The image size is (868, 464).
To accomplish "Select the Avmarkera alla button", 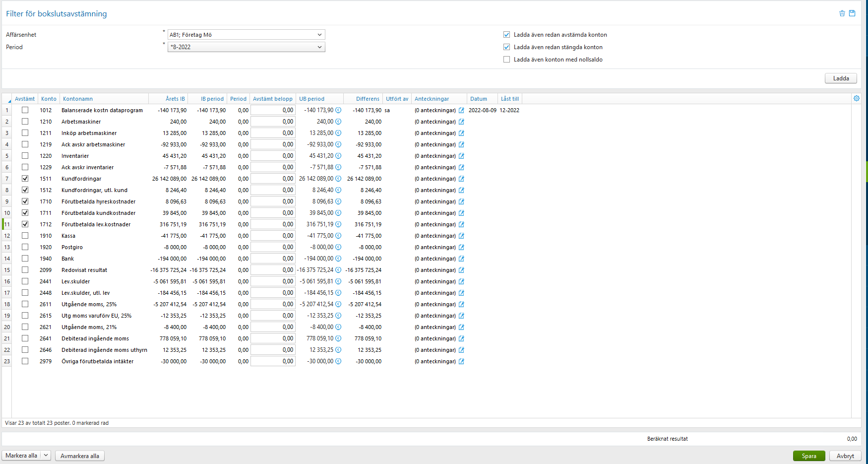I will (79, 455).
